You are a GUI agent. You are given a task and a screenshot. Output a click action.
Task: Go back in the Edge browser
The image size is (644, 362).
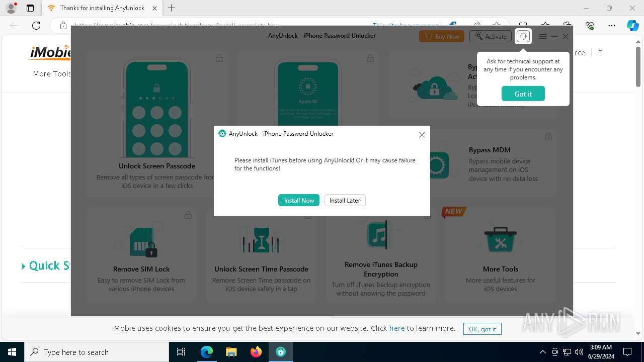[x=14, y=25]
